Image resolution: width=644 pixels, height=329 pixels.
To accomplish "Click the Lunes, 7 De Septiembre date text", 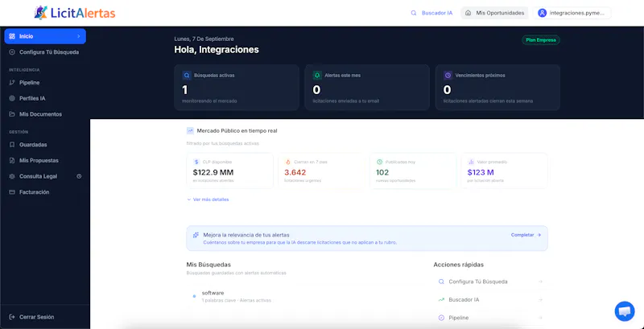I will 204,39.
